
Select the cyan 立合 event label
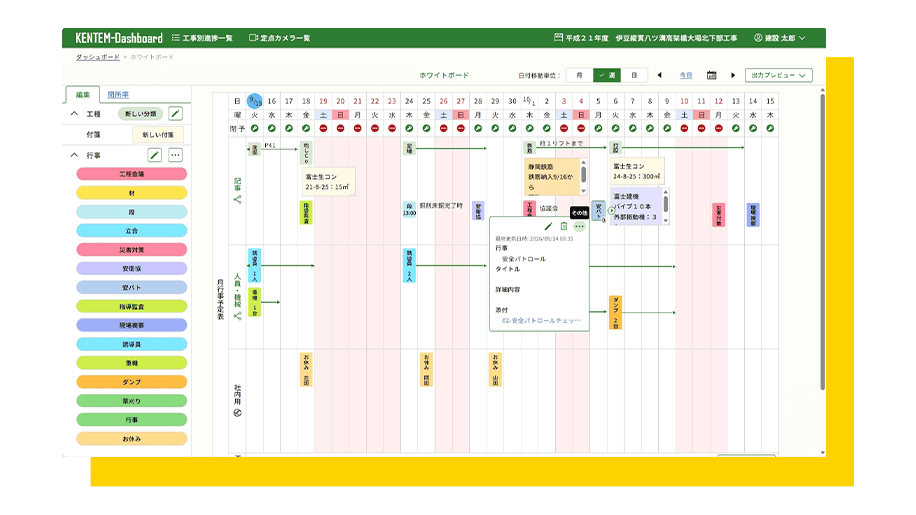(x=131, y=231)
